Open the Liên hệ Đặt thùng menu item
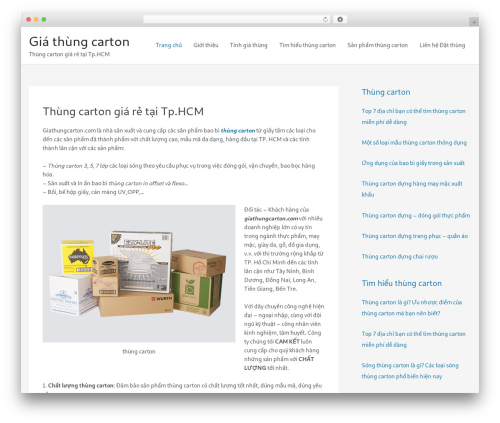The height and width of the screenshot is (423, 500). [x=442, y=45]
